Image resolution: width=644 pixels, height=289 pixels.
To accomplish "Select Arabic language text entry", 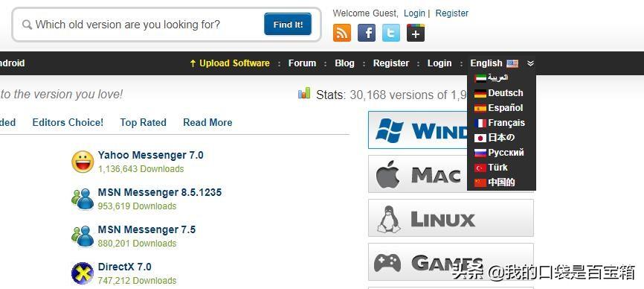I will pyautogui.click(x=498, y=77).
